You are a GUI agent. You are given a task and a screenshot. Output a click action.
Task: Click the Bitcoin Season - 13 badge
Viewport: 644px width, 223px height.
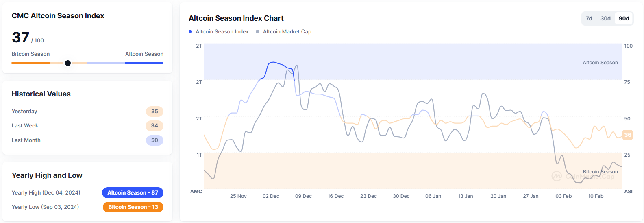[133, 207]
